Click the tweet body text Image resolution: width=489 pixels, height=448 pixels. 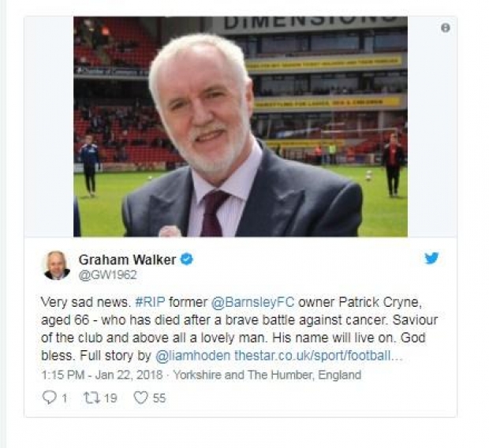click(x=240, y=329)
